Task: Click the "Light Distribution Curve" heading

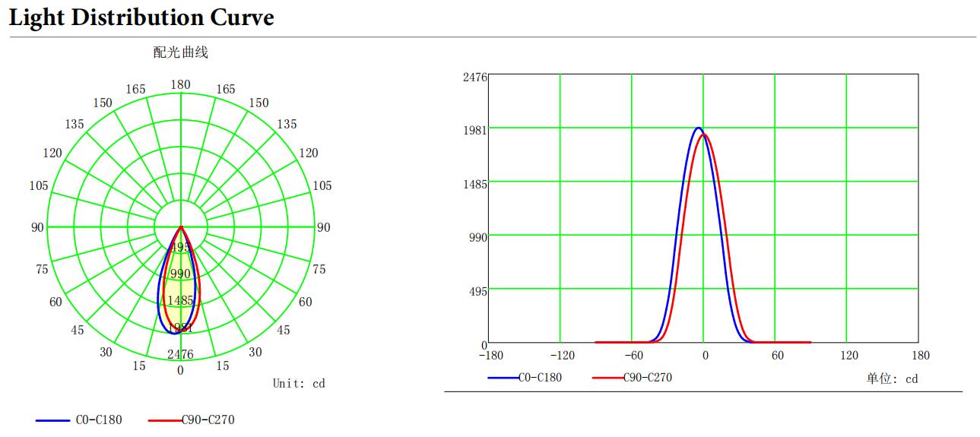Action: pyautogui.click(x=141, y=17)
